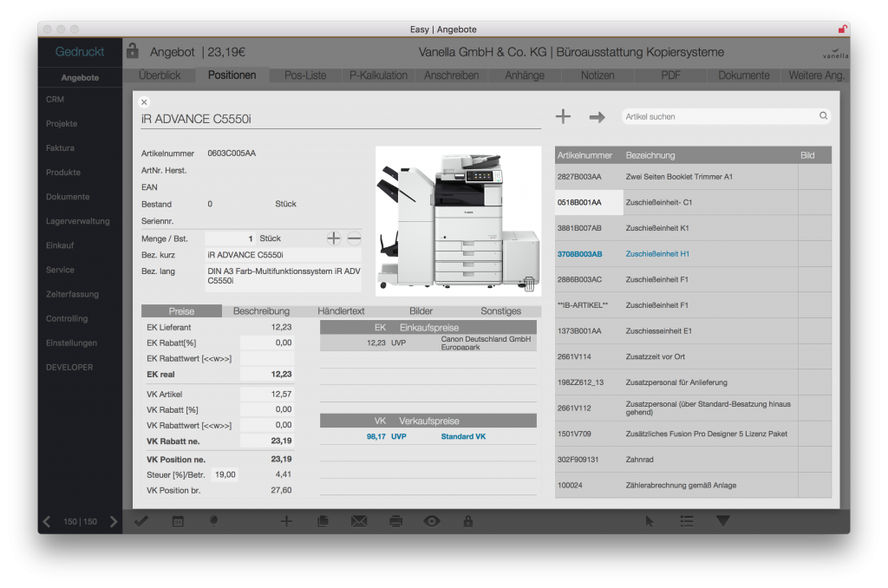Select the Sonstiges sub-tab
The width and height of the screenshot is (888, 588).
coord(500,311)
